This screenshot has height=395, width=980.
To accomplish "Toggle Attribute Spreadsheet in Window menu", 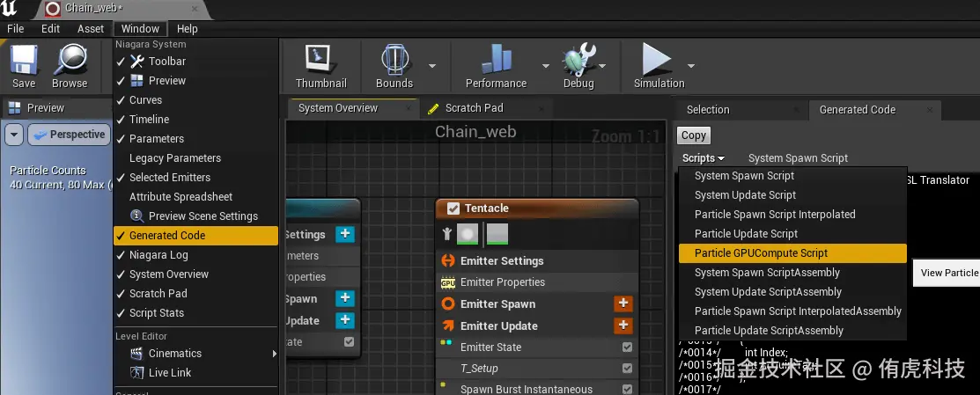I will pos(196,196).
